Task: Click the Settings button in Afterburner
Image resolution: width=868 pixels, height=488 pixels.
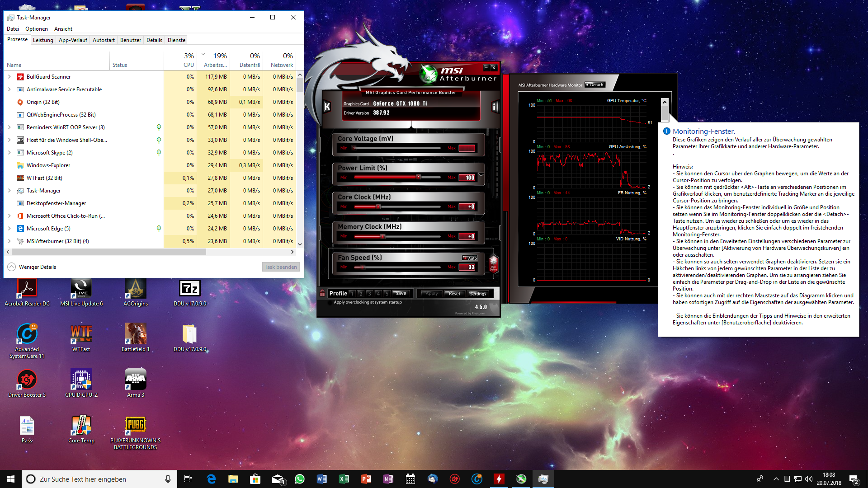Action: [x=477, y=294]
